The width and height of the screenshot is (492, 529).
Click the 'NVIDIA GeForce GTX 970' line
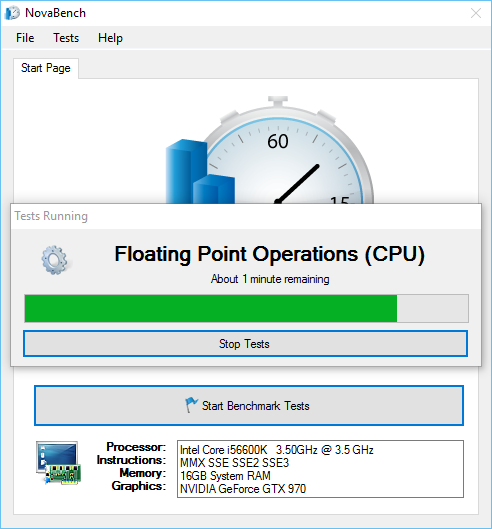[243, 489]
